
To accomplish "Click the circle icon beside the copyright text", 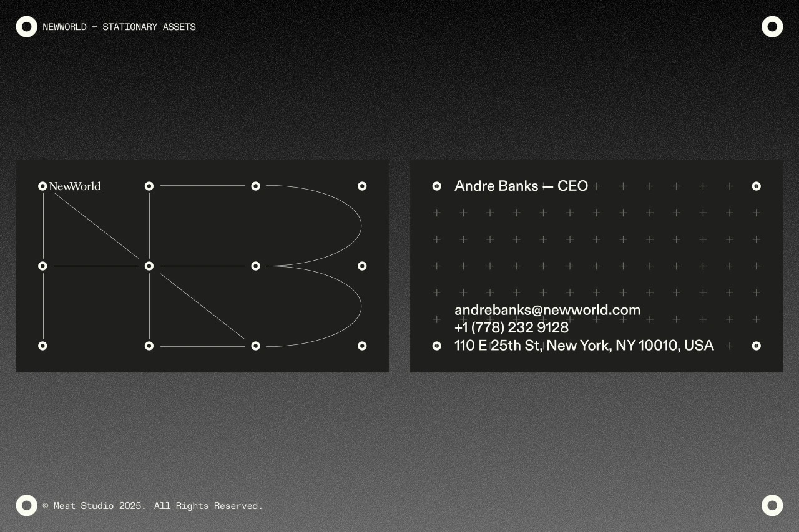I will [27, 505].
